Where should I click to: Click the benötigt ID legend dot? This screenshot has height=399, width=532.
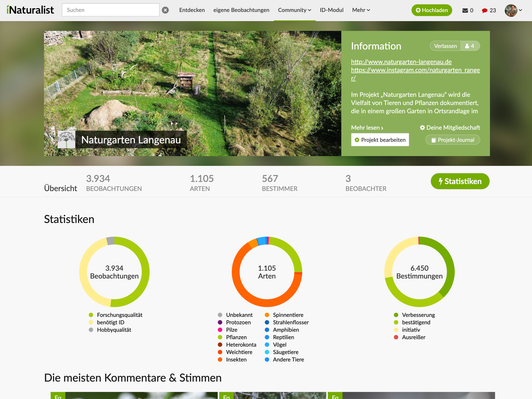pyautogui.click(x=91, y=323)
